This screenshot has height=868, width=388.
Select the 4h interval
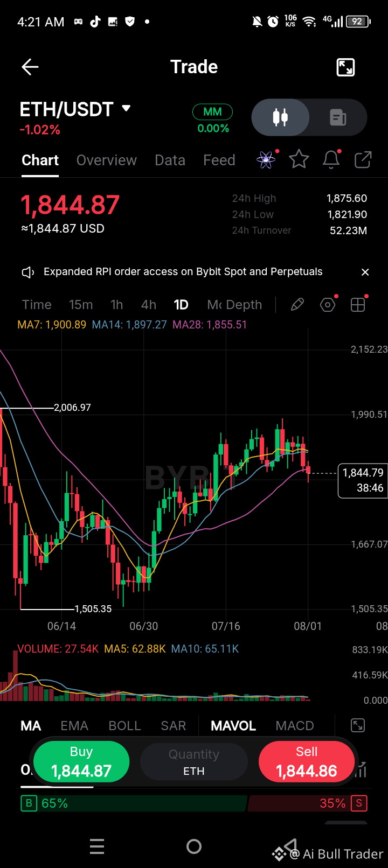pos(149,305)
